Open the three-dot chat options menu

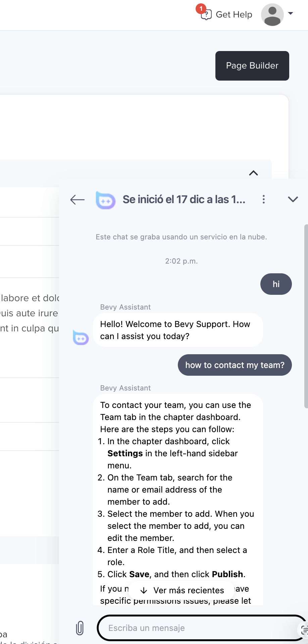[264, 199]
